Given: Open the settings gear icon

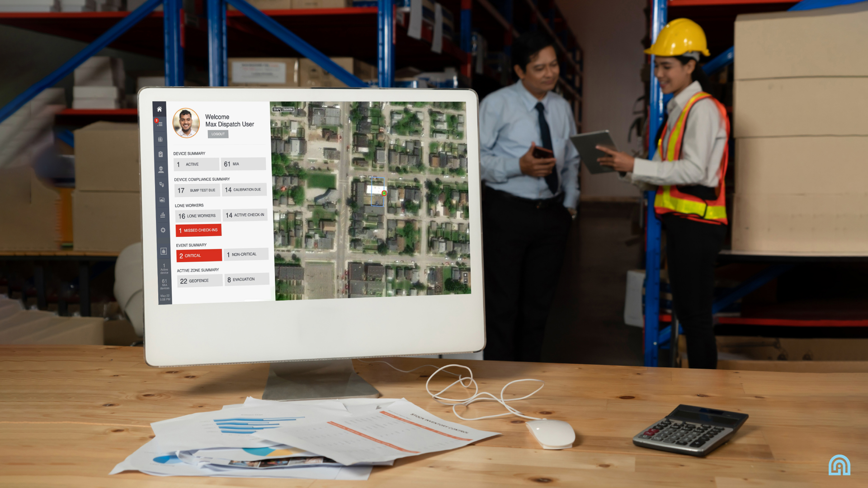Looking at the screenshot, I should [163, 230].
